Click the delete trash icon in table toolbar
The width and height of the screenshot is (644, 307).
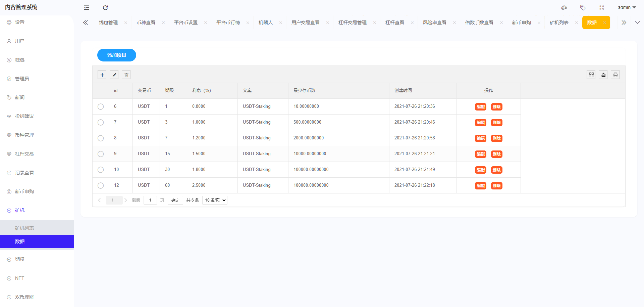pos(126,75)
